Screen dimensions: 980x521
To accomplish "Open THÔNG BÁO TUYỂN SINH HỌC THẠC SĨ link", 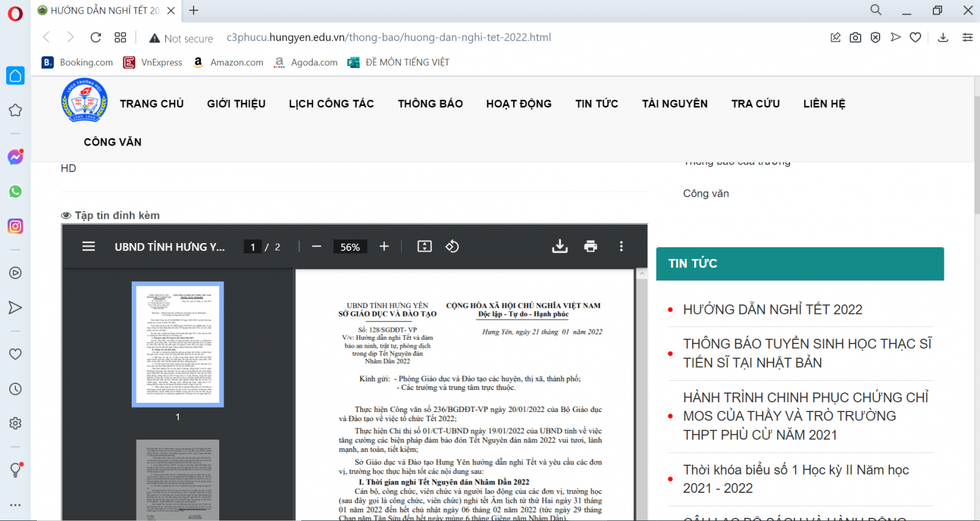I will point(807,353).
